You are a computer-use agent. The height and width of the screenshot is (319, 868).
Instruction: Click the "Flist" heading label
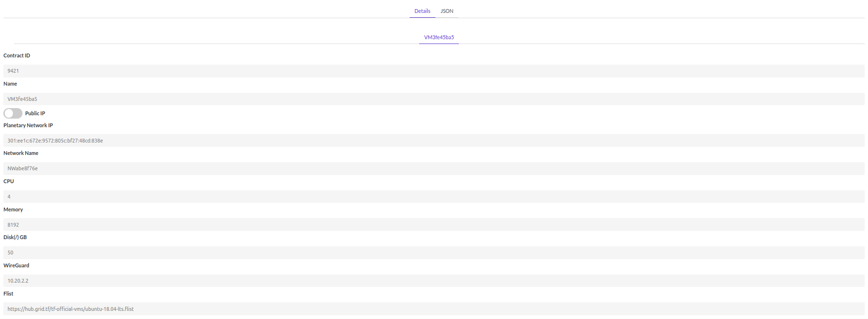pos(9,294)
